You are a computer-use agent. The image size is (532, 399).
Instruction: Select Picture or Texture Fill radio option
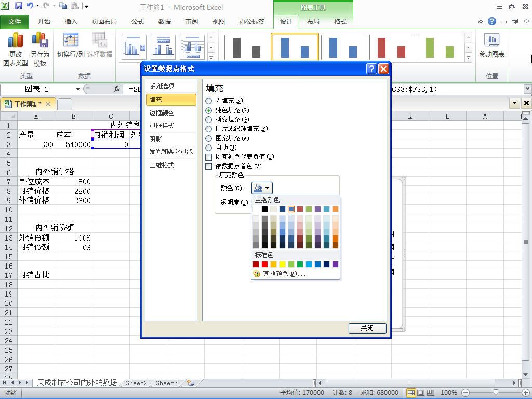(x=209, y=129)
